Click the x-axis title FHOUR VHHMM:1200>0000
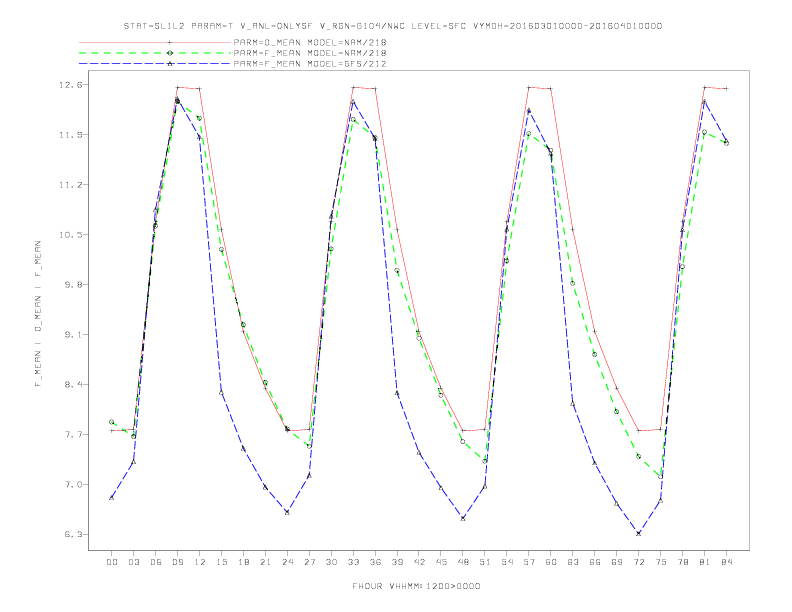792x612 pixels. 416,586
